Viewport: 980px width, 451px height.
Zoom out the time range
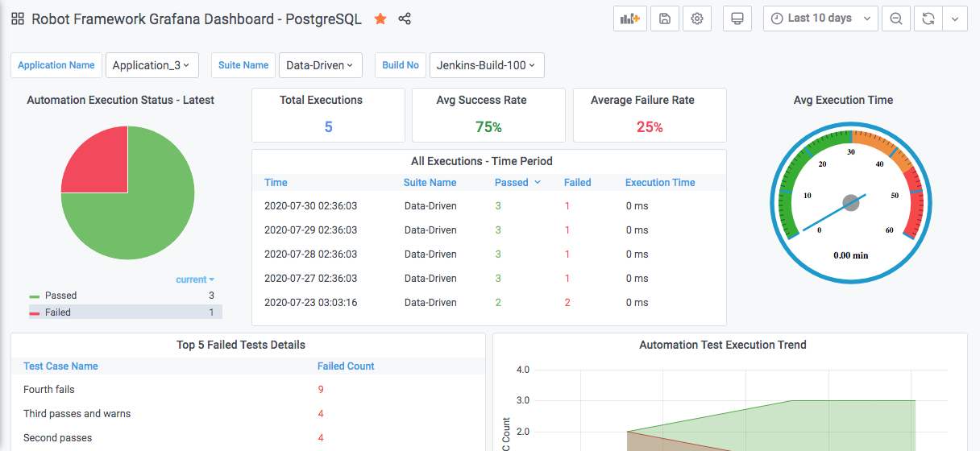pos(896,19)
